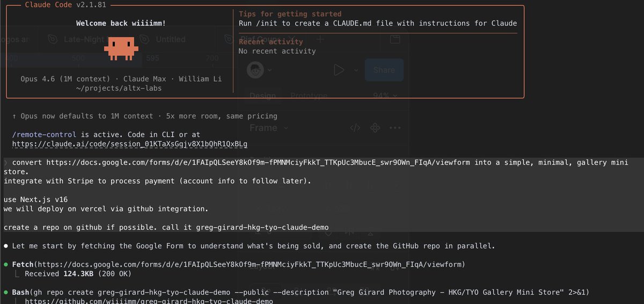Select the Prototype tab in Figma's right panel
The image size is (644, 304).
(309, 96)
